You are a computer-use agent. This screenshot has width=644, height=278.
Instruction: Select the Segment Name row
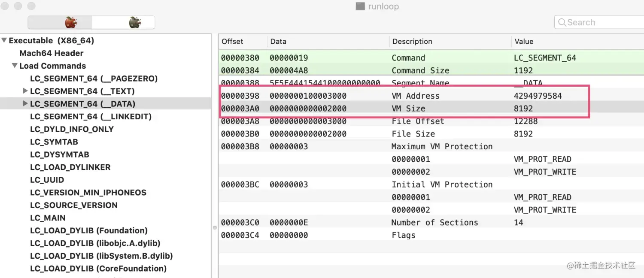click(431, 83)
